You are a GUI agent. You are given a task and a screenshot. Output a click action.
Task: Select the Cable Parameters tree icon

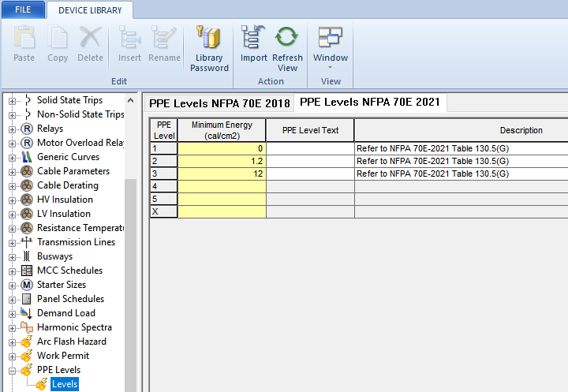(27, 171)
